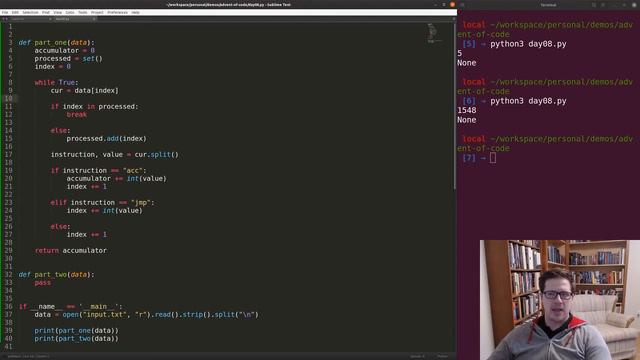Click the 'Terminal' window title
Viewport: 640px width, 360px height.
(548, 5)
